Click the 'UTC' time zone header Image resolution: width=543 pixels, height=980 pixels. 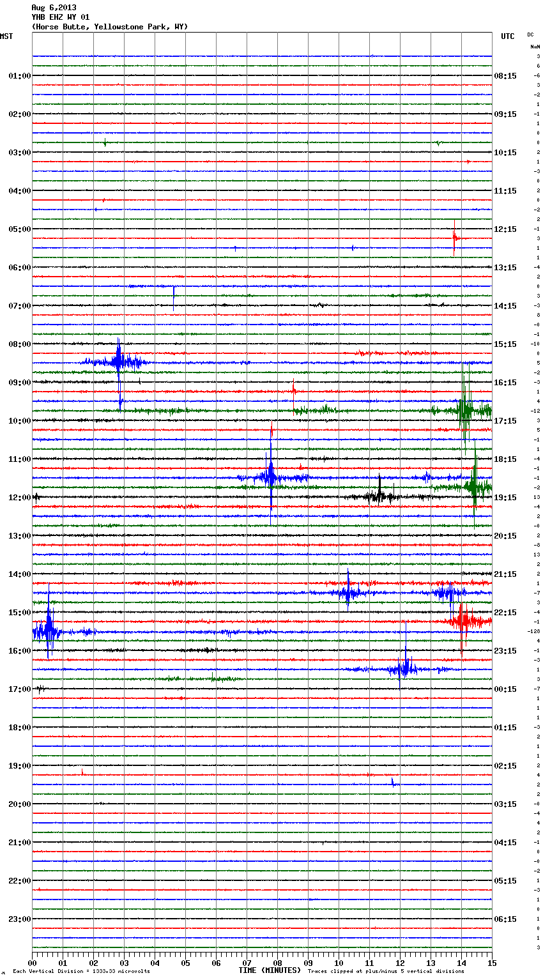pos(507,36)
